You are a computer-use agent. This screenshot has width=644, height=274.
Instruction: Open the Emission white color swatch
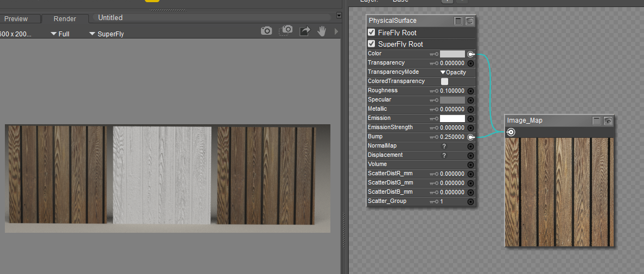(452, 118)
